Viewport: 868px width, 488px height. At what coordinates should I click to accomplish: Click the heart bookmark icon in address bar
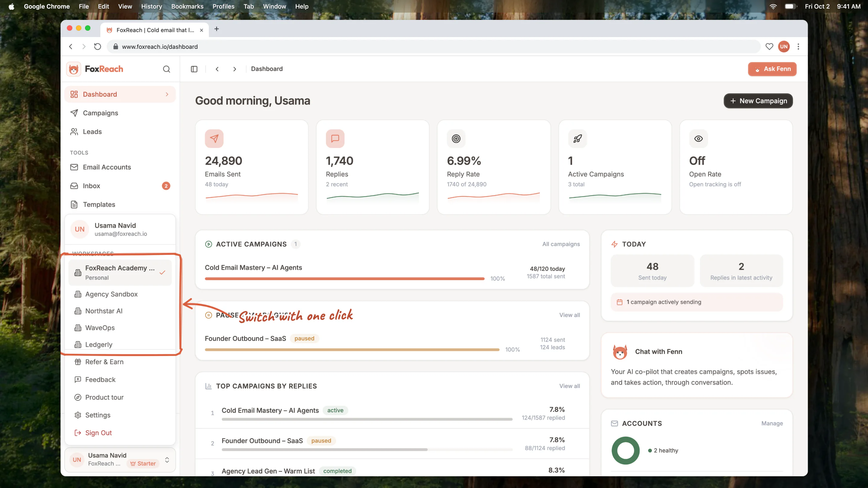point(769,46)
